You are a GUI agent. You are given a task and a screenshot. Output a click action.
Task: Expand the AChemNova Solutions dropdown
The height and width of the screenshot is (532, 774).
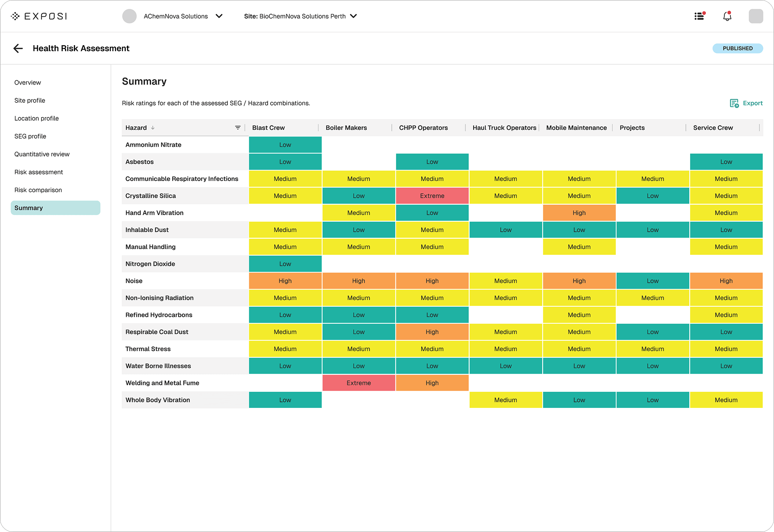[219, 16]
